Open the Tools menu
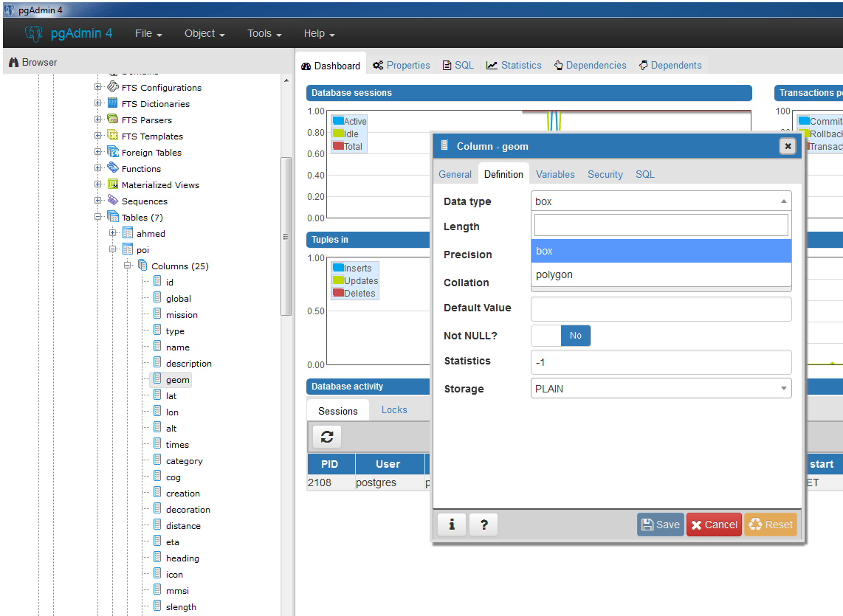 pos(264,33)
